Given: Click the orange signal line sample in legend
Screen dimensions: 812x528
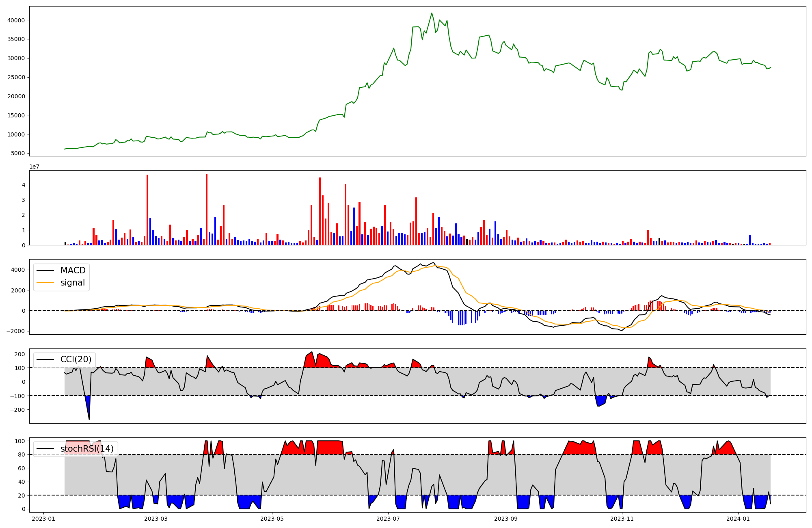Looking at the screenshot, I should click(45, 283).
